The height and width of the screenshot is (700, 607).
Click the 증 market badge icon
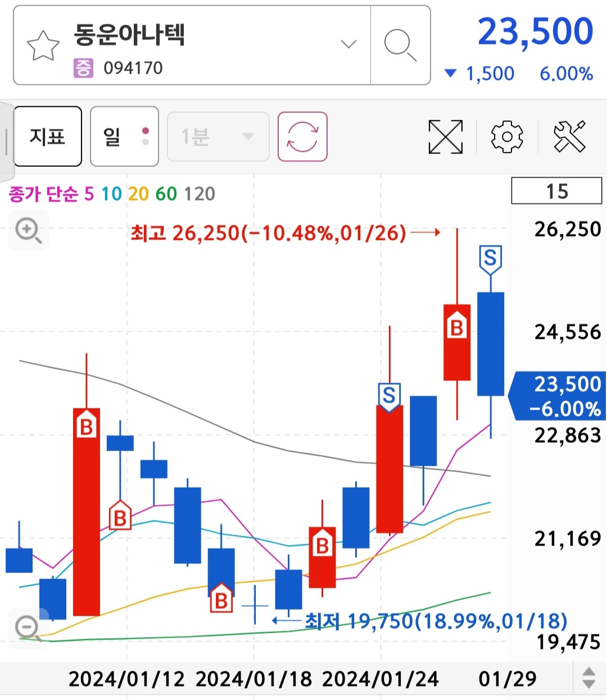[83, 68]
